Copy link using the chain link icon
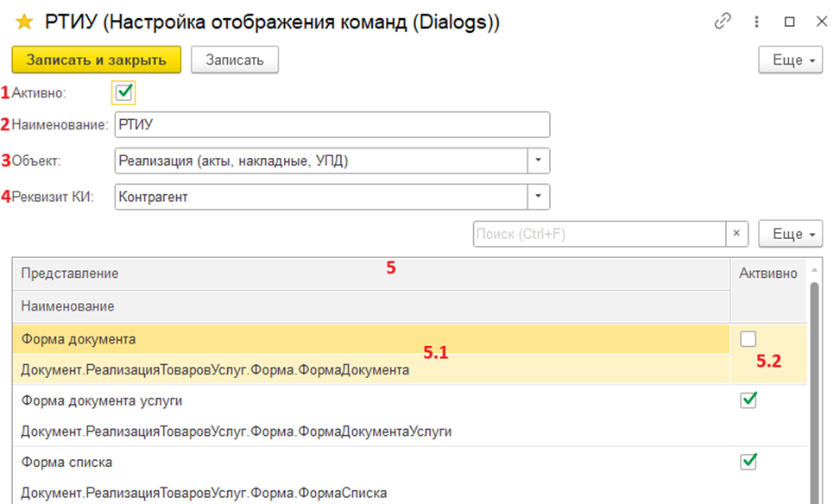The height and width of the screenshot is (504, 840). [723, 22]
